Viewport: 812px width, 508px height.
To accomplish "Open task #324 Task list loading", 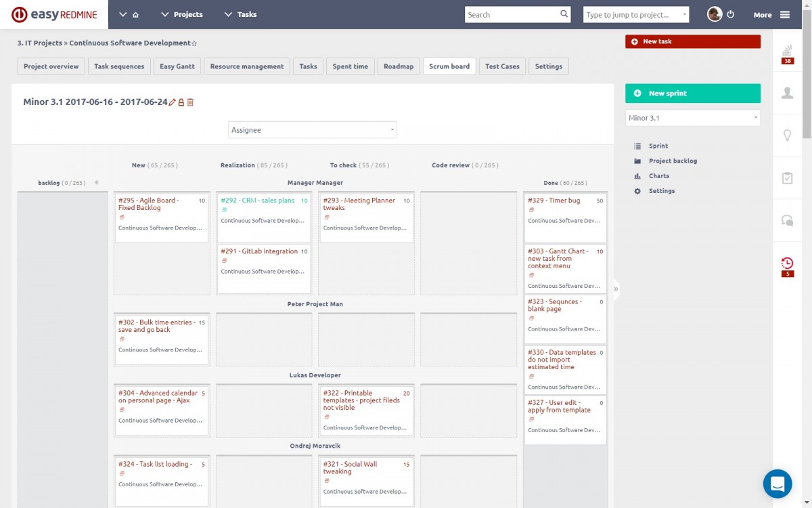I will click(x=155, y=464).
